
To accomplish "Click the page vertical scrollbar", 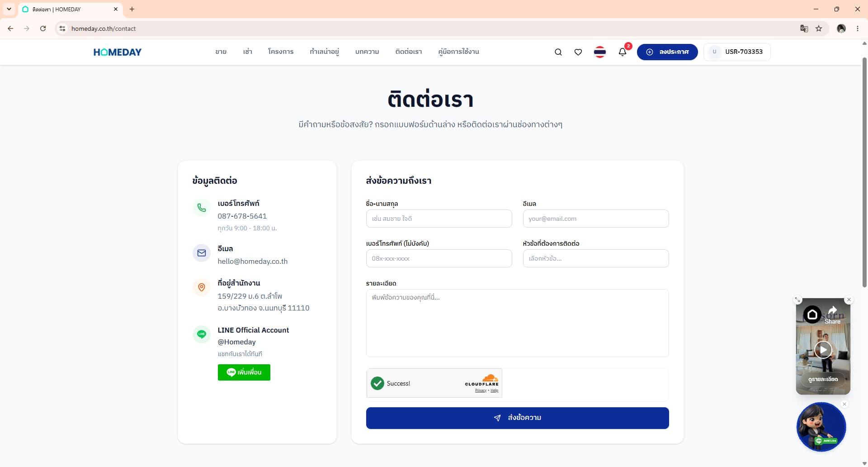I will point(864,172).
